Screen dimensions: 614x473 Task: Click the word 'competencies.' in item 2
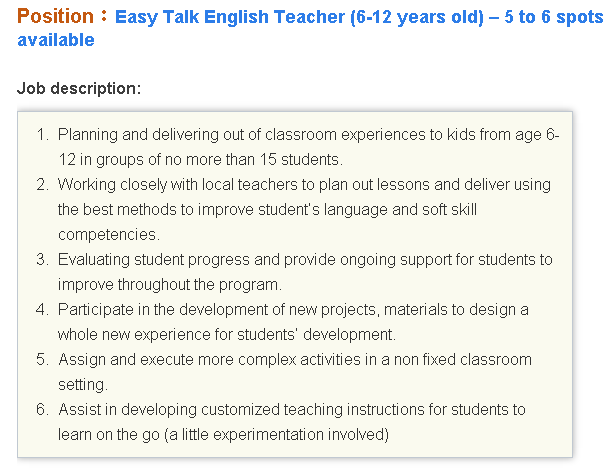click(109, 235)
